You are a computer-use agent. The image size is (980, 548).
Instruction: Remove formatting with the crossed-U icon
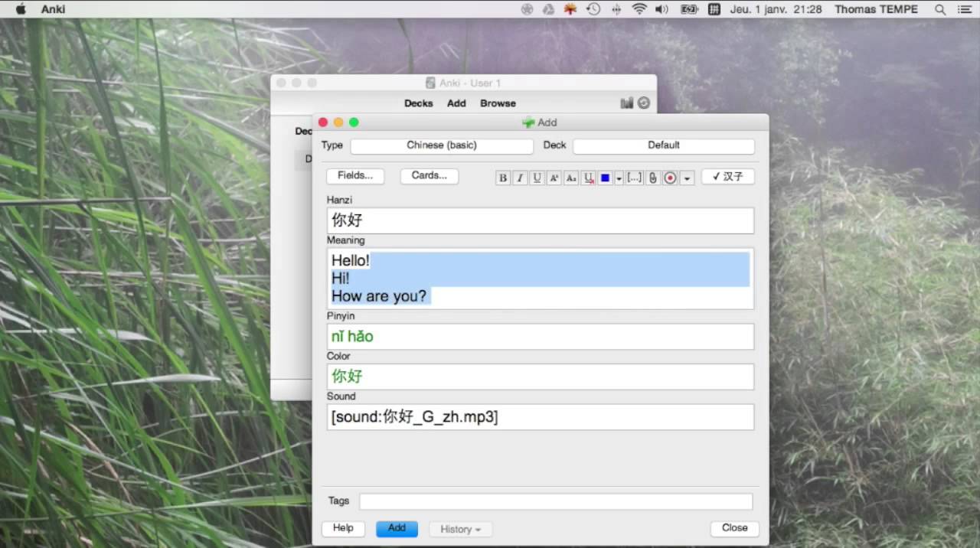588,178
